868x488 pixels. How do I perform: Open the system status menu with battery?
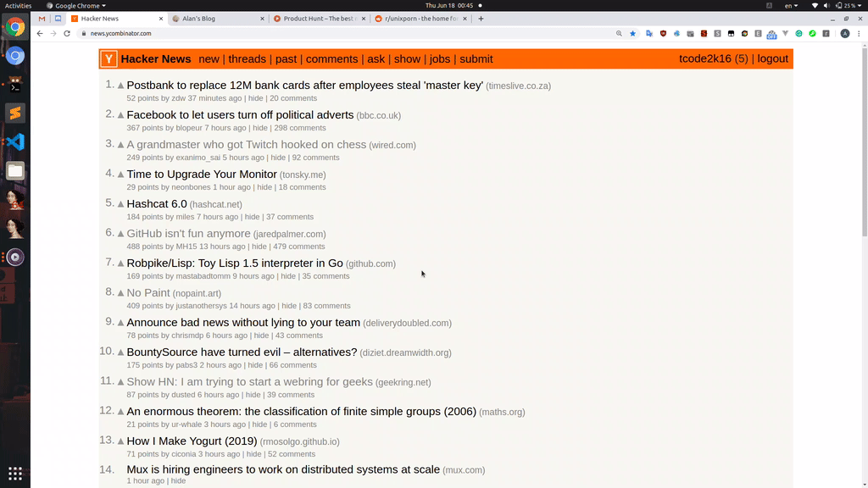coord(836,6)
